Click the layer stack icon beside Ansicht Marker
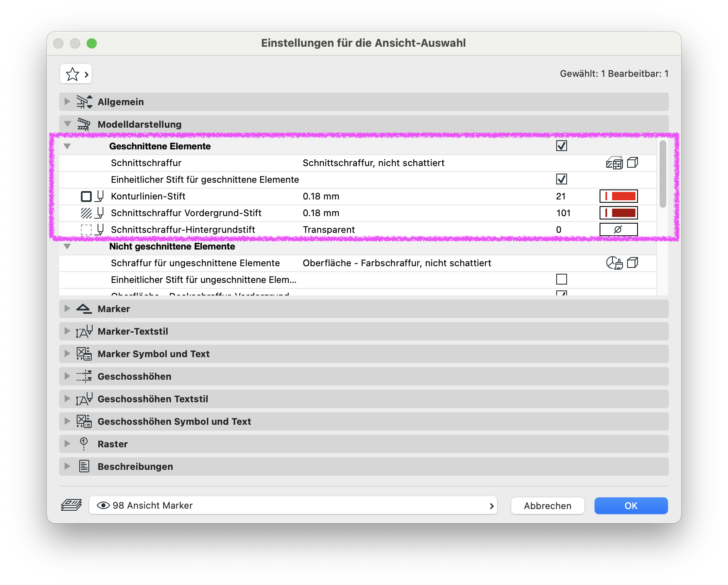This screenshot has width=728, height=585. click(x=71, y=505)
